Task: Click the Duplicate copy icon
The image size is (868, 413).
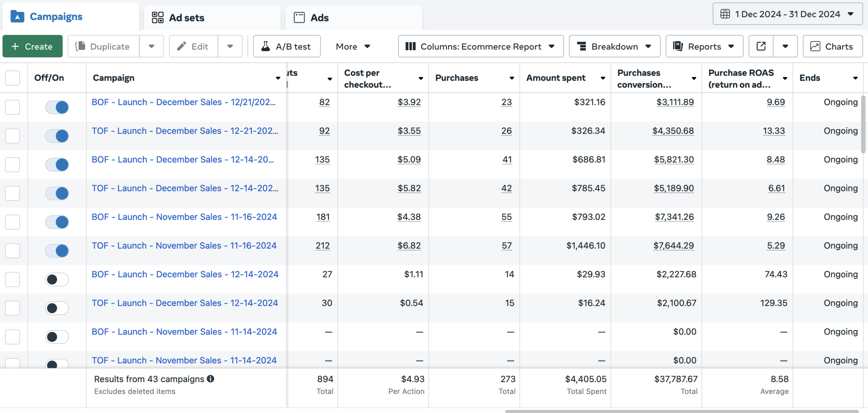Action: [80, 46]
